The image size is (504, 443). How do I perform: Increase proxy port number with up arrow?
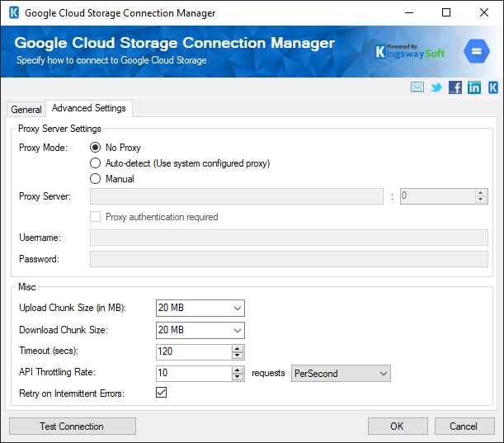(481, 193)
